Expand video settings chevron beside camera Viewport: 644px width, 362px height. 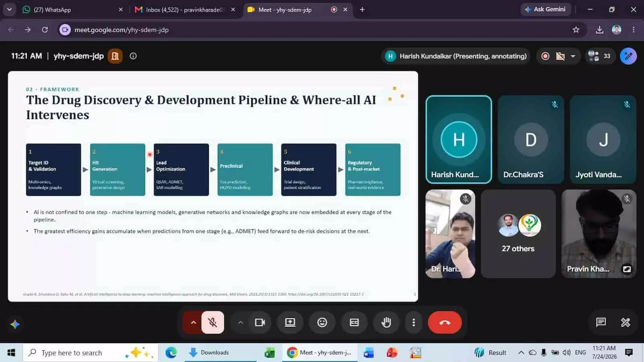(240, 322)
